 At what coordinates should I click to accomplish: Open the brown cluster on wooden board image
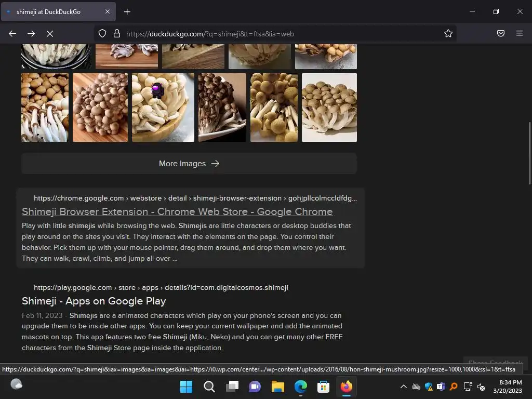point(100,108)
